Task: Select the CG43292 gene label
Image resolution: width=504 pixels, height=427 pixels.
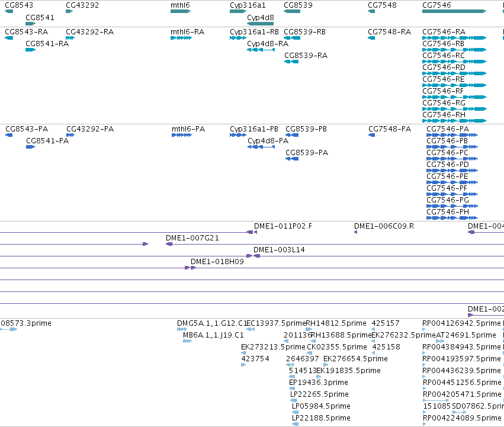Action: pyautogui.click(x=82, y=5)
